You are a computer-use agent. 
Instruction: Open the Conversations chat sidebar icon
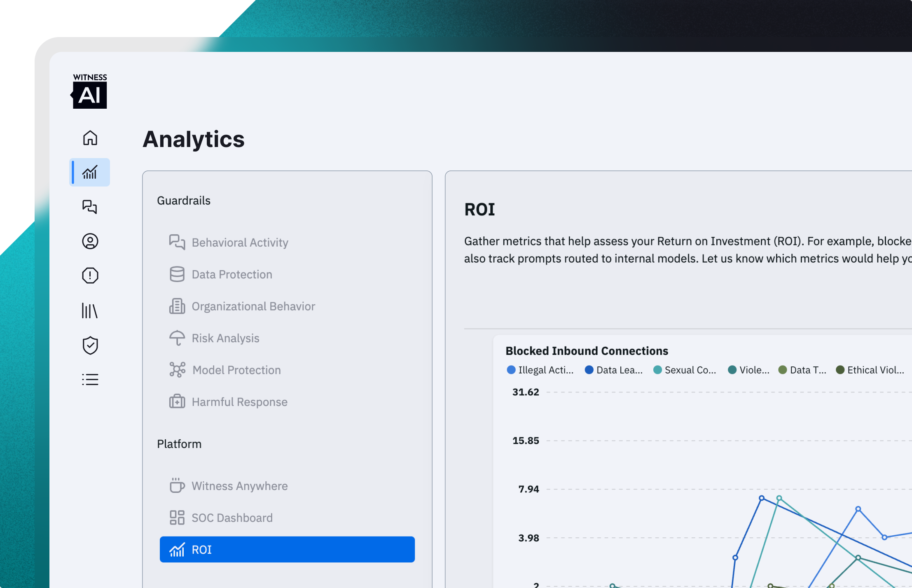(x=90, y=207)
